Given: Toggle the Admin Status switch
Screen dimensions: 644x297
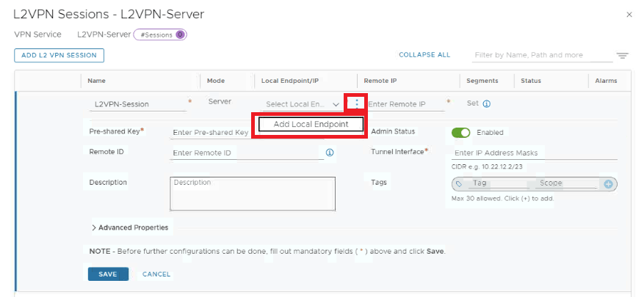Looking at the screenshot, I should point(460,133).
